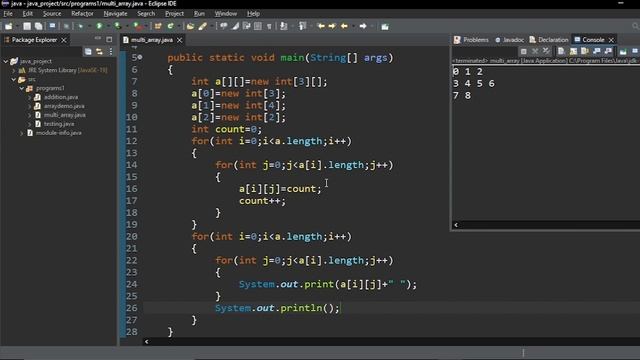
Task: Minimize the Package Explorer view
Action: pyautogui.click(x=98, y=39)
